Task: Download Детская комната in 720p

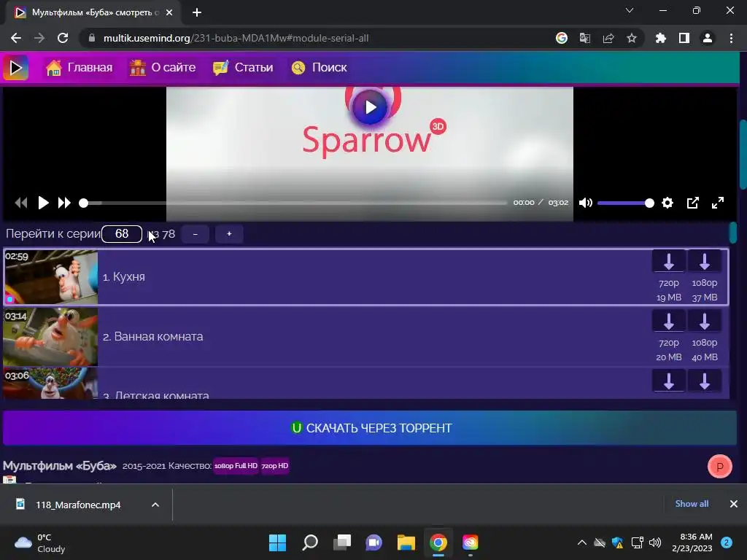Action: pos(669,381)
